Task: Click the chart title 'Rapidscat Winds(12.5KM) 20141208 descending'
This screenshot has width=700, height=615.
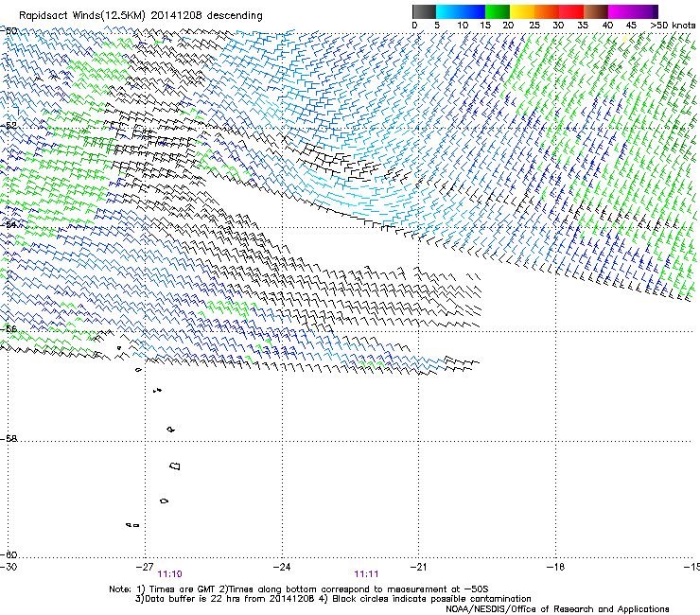Action: [x=141, y=15]
